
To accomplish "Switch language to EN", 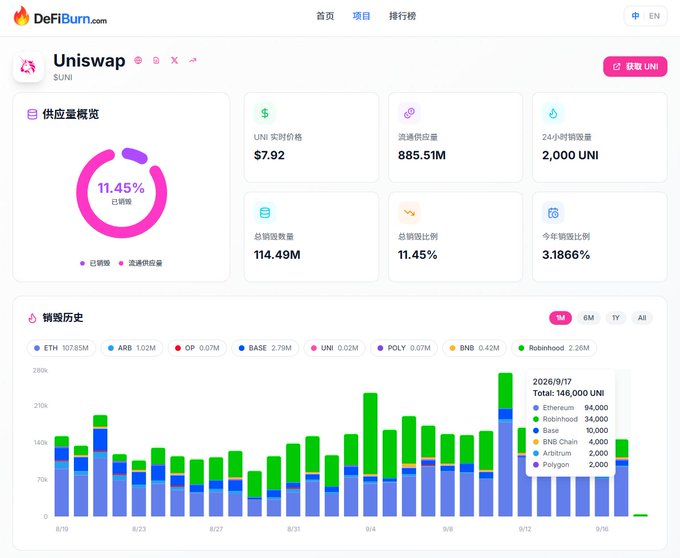I will [654, 16].
